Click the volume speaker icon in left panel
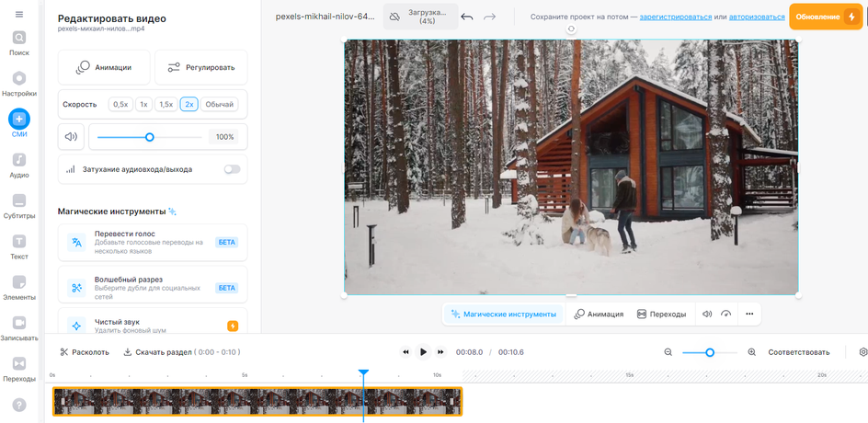Image resolution: width=868 pixels, height=423 pixels. [x=71, y=137]
